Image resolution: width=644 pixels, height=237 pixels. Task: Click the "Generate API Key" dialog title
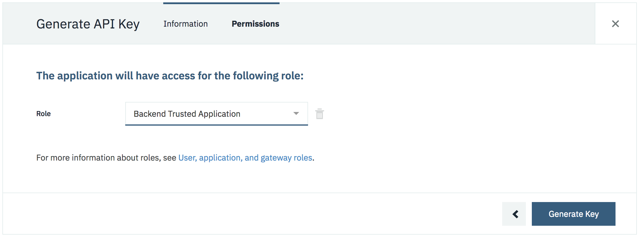pyautogui.click(x=88, y=24)
